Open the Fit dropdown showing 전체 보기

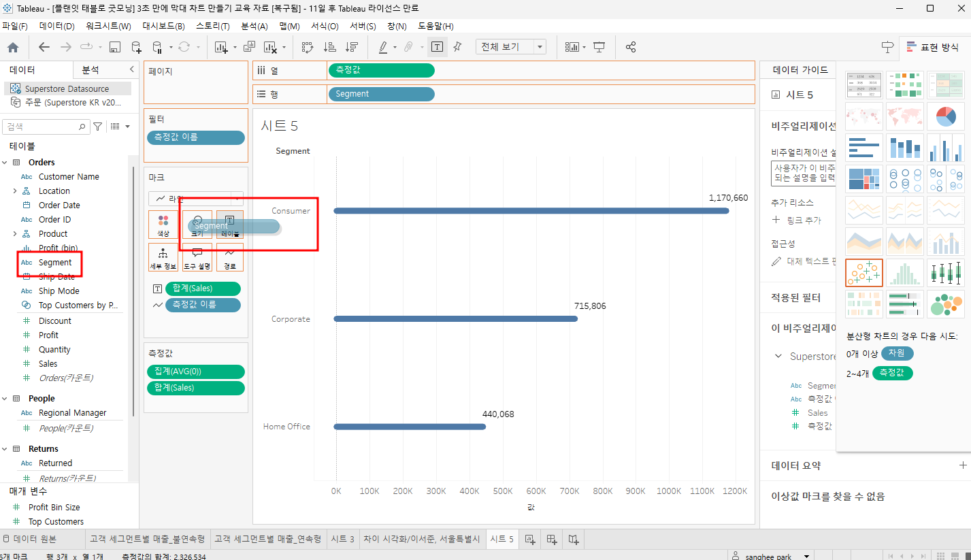click(x=510, y=47)
